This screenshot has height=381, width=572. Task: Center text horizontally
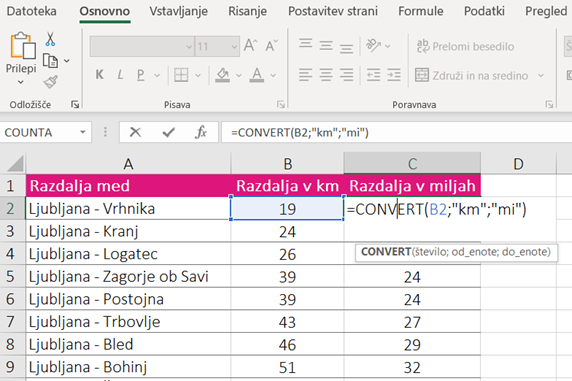click(x=326, y=75)
